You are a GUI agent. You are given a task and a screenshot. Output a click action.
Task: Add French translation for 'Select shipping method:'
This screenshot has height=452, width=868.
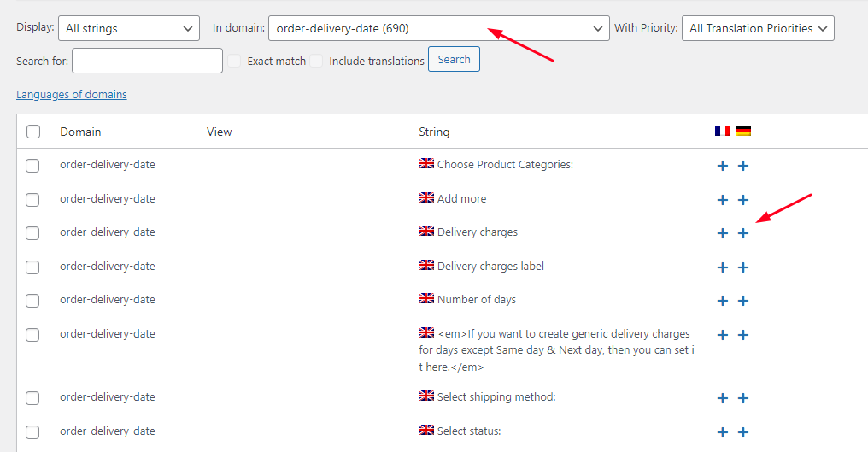pyautogui.click(x=722, y=398)
